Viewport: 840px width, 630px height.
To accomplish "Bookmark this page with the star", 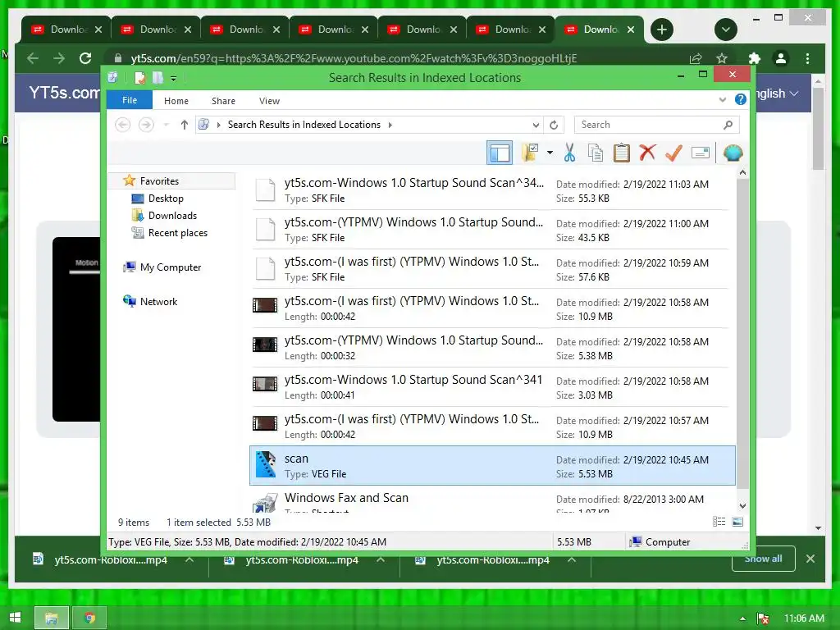I will point(722,58).
